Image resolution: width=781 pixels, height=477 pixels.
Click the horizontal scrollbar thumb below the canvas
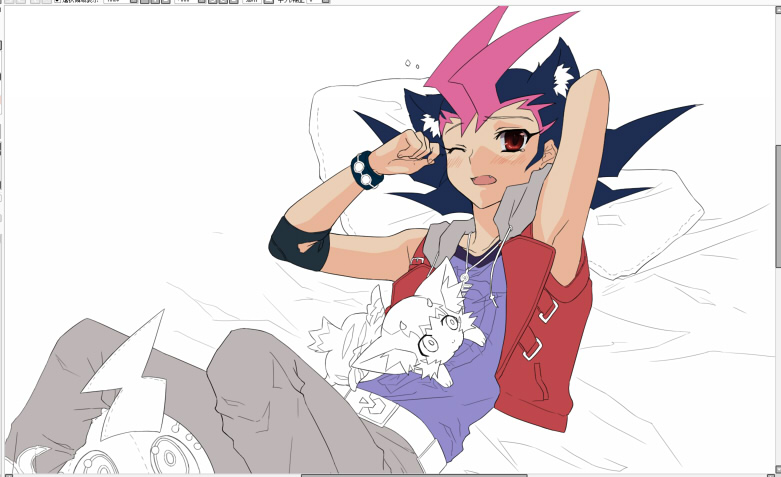[414, 476]
